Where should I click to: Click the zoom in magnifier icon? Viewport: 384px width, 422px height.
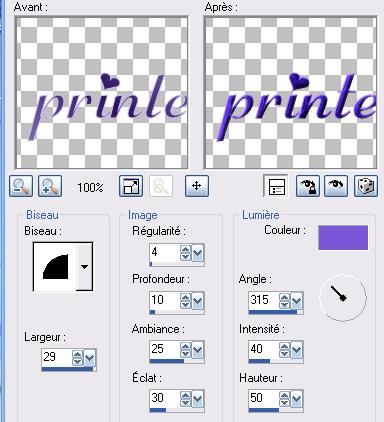point(50,186)
